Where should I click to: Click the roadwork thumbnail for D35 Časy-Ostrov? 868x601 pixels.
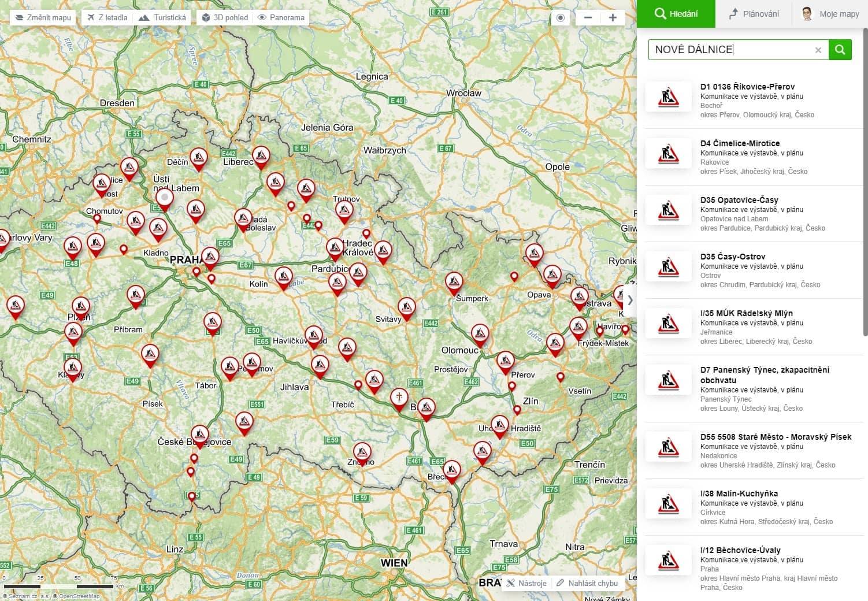pos(669,266)
